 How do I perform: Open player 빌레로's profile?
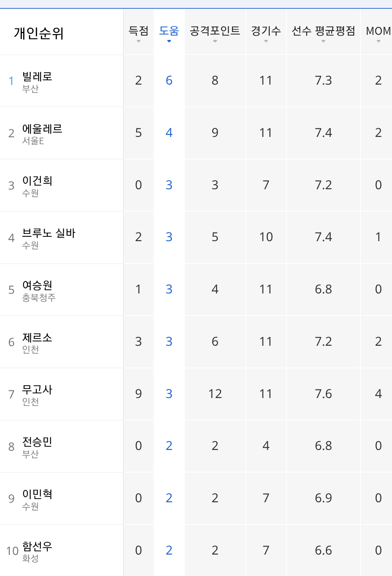(x=37, y=77)
